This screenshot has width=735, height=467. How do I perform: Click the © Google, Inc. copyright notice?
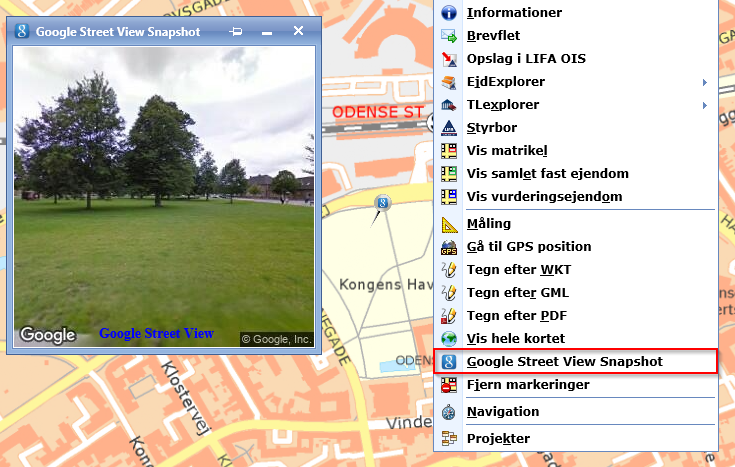277,339
